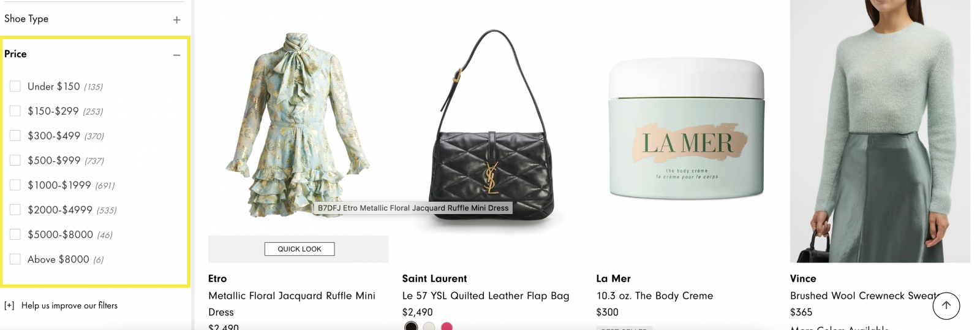Collapse the Price filter minus icon
Image resolution: width=980 pixels, height=330 pixels.
(176, 55)
